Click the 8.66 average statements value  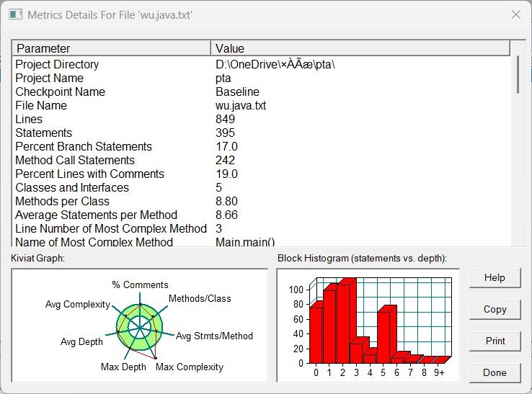pyautogui.click(x=226, y=215)
